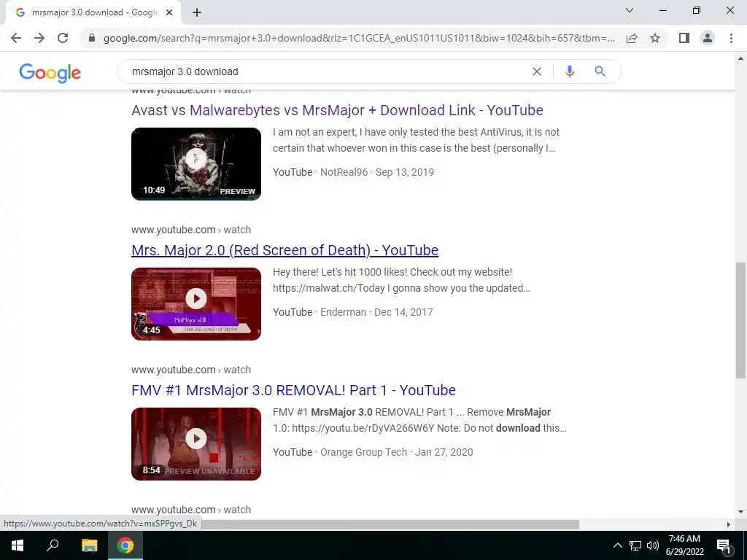Play the 10:49 Avast video thumbnail

(x=196, y=164)
